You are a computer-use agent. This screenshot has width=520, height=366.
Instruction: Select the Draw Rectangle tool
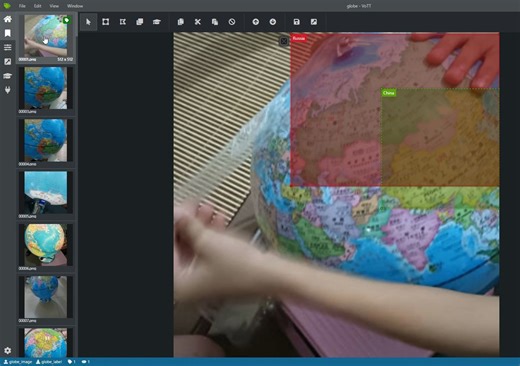(x=106, y=22)
